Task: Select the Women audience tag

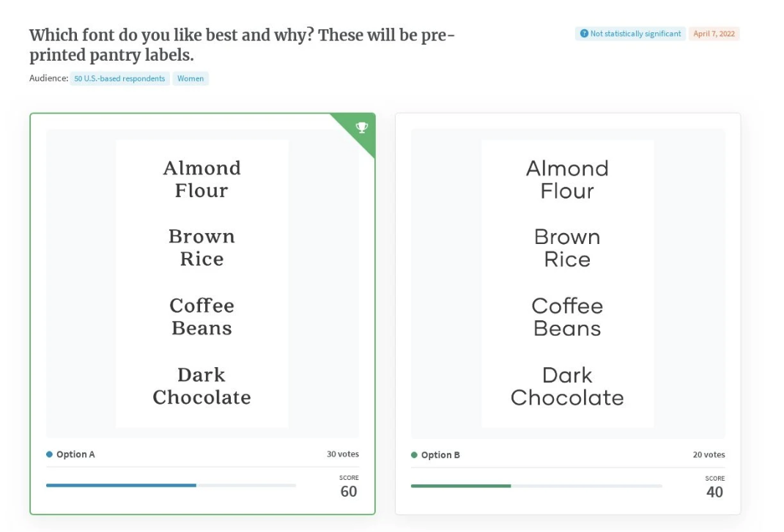Action: point(191,78)
